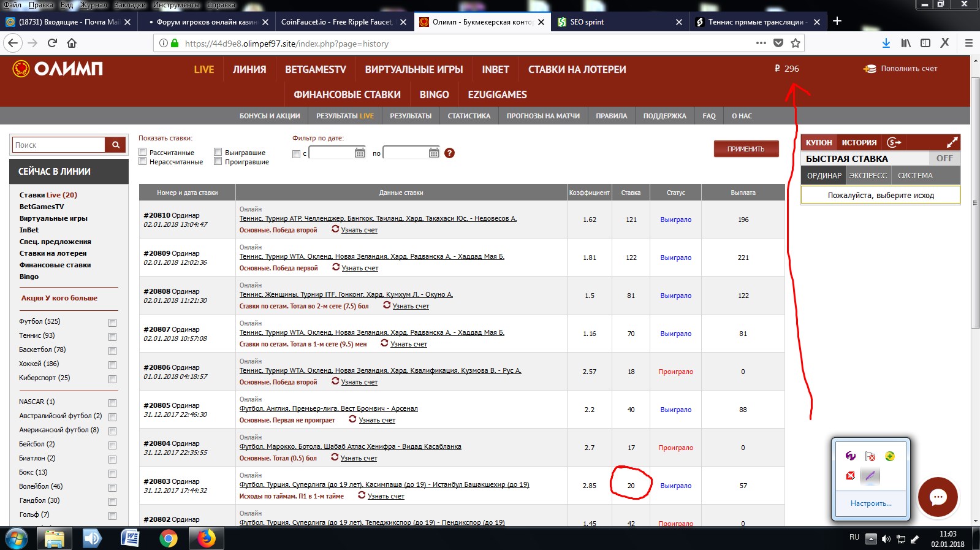980x550 pixels.
Task: Open the LIVE section
Action: (204, 69)
